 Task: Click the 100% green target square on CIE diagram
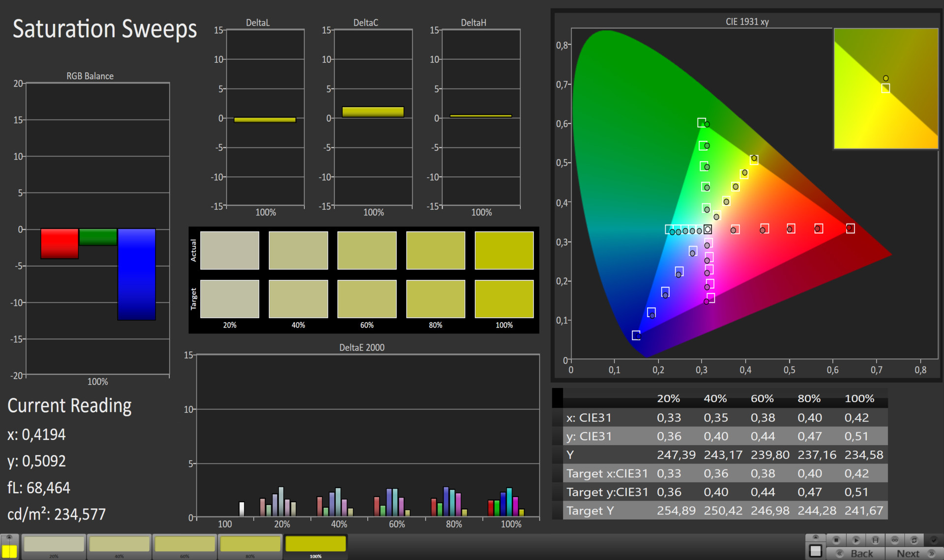(x=702, y=122)
